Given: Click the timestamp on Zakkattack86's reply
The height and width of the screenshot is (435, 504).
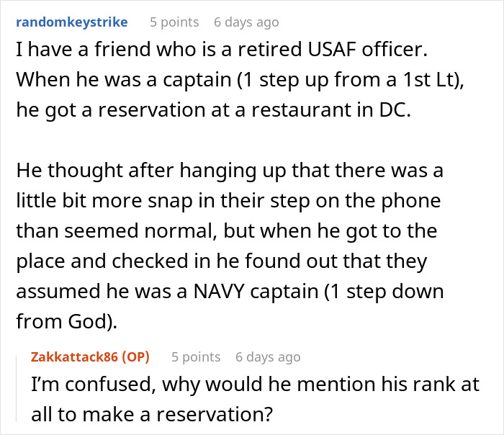Looking at the screenshot, I should 268,356.
